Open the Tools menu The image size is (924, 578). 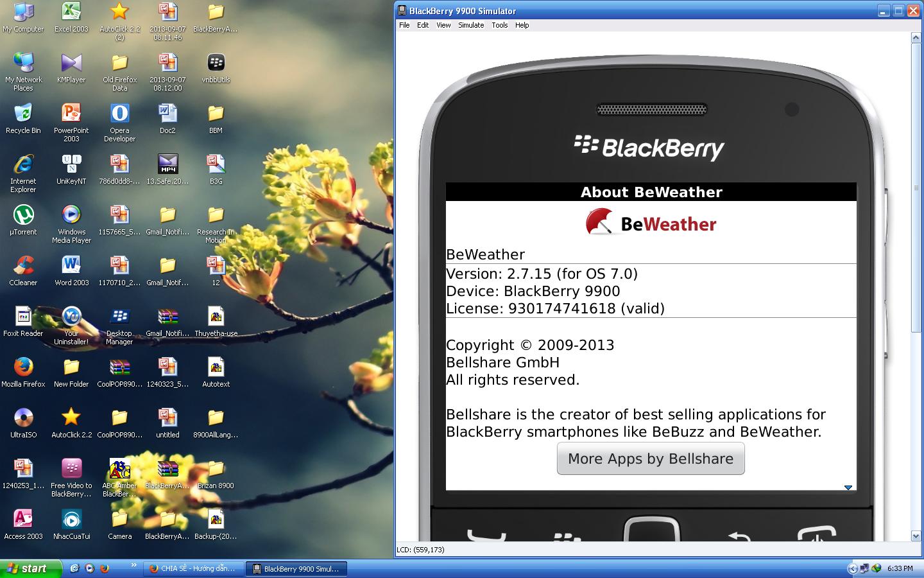tap(499, 25)
